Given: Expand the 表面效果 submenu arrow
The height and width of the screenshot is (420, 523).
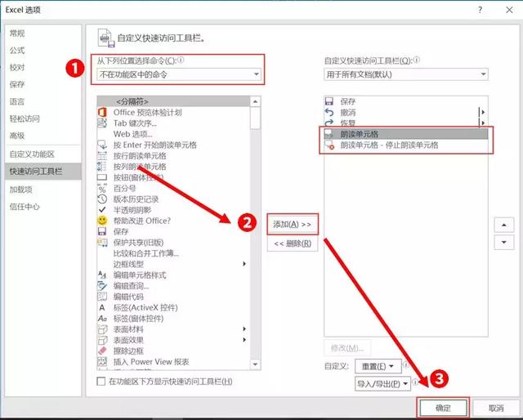Looking at the screenshot, I should (244, 340).
